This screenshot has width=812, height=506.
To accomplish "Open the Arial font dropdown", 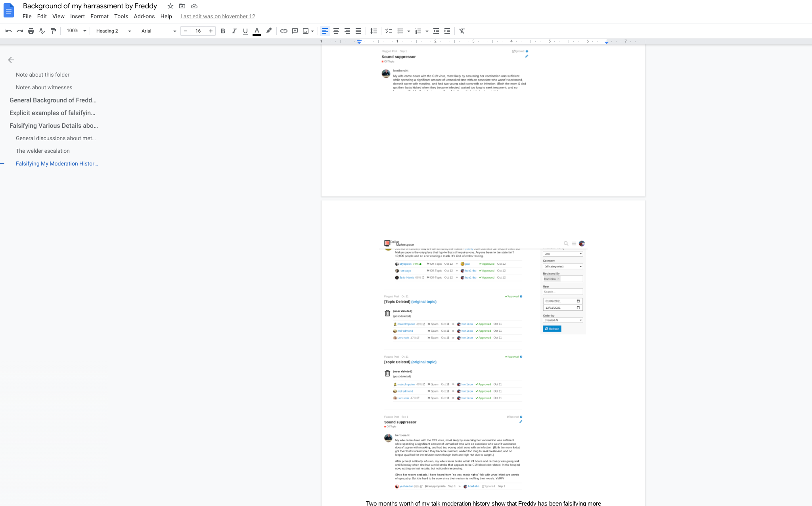I will point(158,31).
